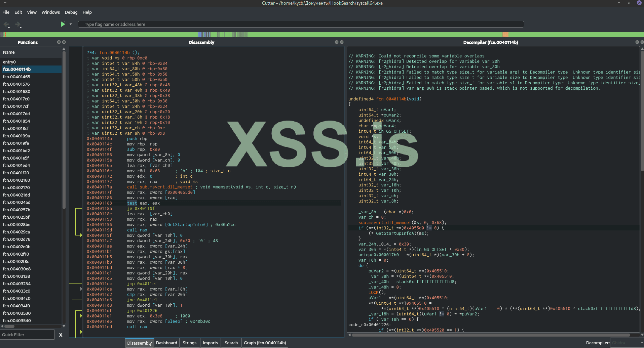Select fcn.0040199a in the Functions list

[31, 136]
